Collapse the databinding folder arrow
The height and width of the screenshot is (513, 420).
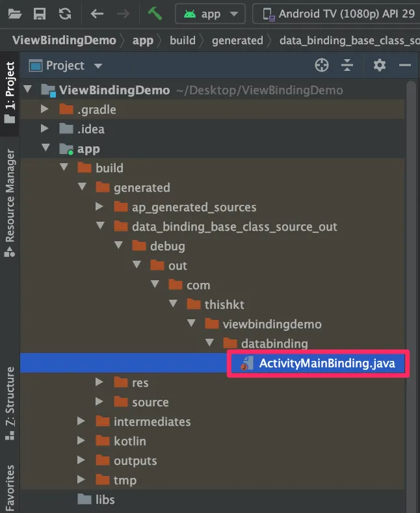(209, 343)
